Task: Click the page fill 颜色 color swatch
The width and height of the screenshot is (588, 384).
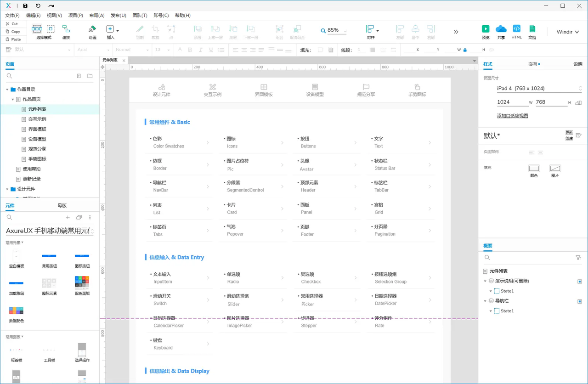Action: [534, 169]
